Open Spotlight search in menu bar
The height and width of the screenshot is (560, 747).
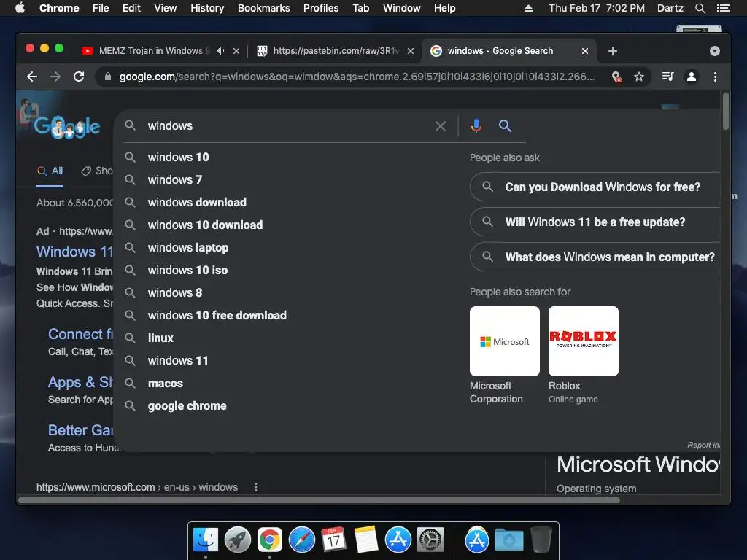(x=700, y=8)
